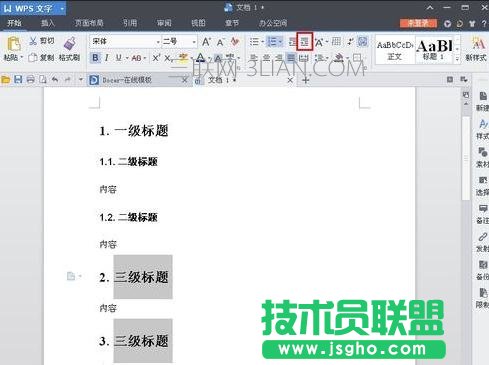Align paragraph to the right

[279, 58]
